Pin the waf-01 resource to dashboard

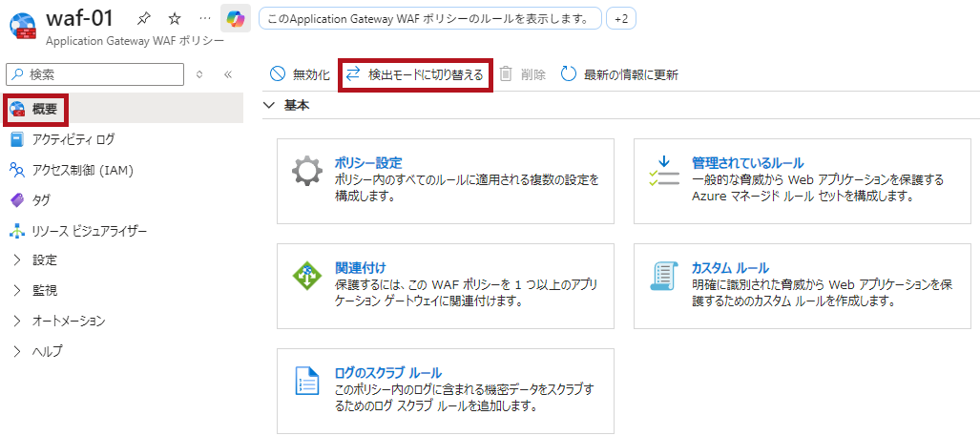[x=143, y=18]
